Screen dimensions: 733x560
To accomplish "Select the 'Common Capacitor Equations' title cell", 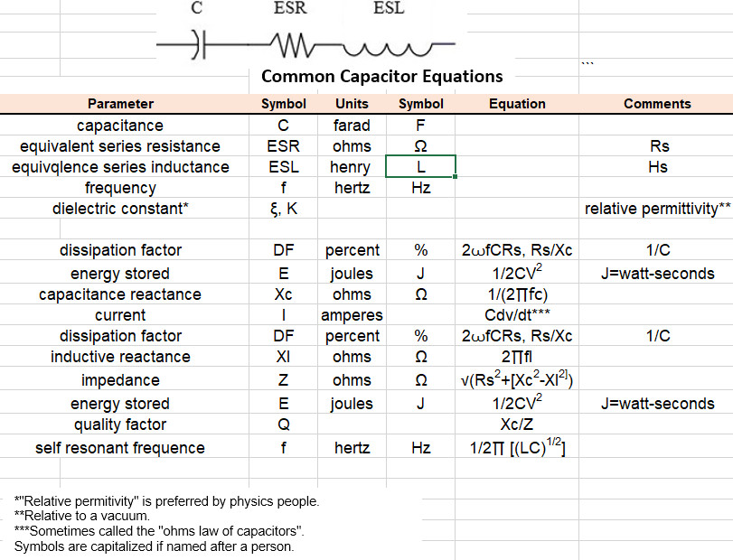I will tap(382, 76).
